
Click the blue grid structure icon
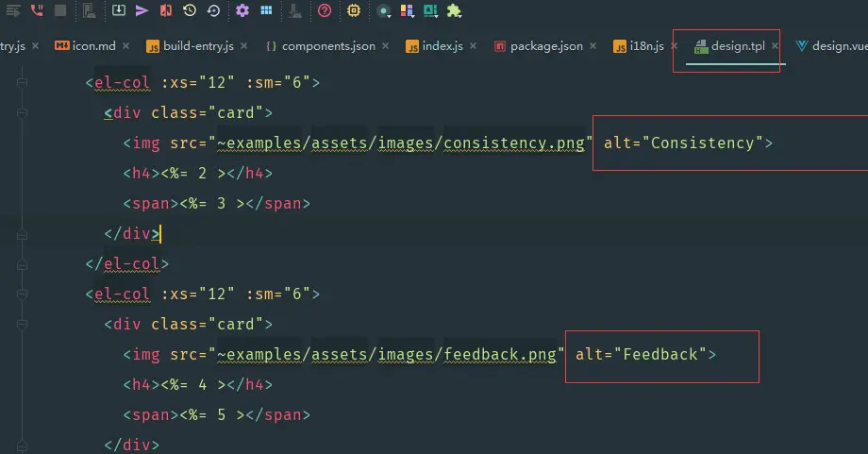pos(266,10)
